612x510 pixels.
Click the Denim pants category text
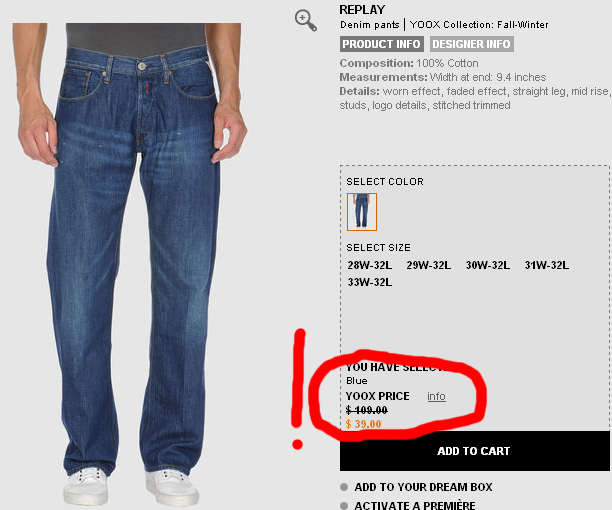(370, 25)
